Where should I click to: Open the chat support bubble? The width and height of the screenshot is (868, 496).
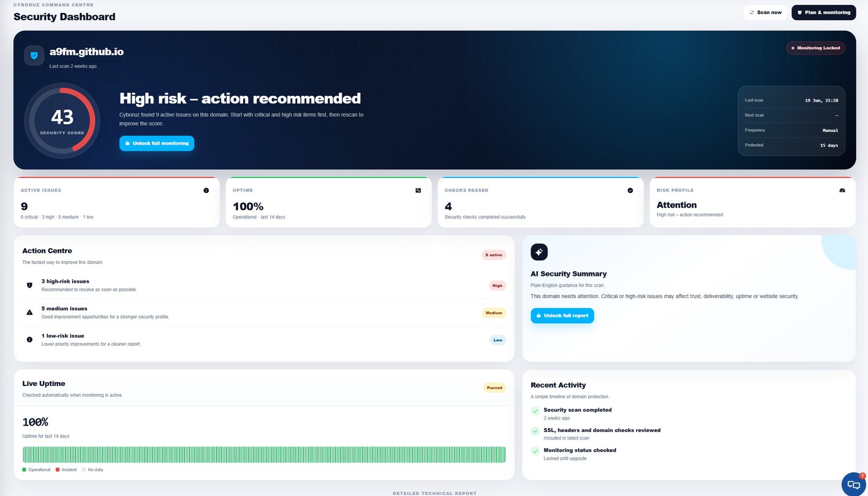point(853,484)
